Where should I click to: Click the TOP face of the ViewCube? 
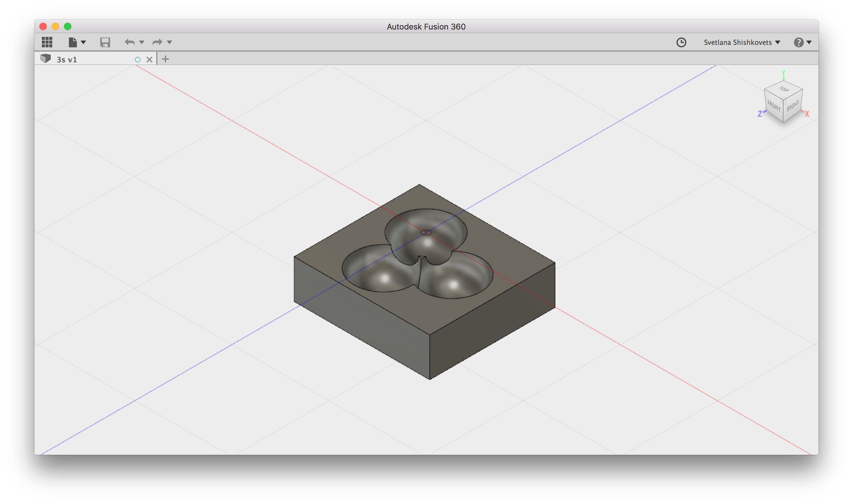click(784, 90)
